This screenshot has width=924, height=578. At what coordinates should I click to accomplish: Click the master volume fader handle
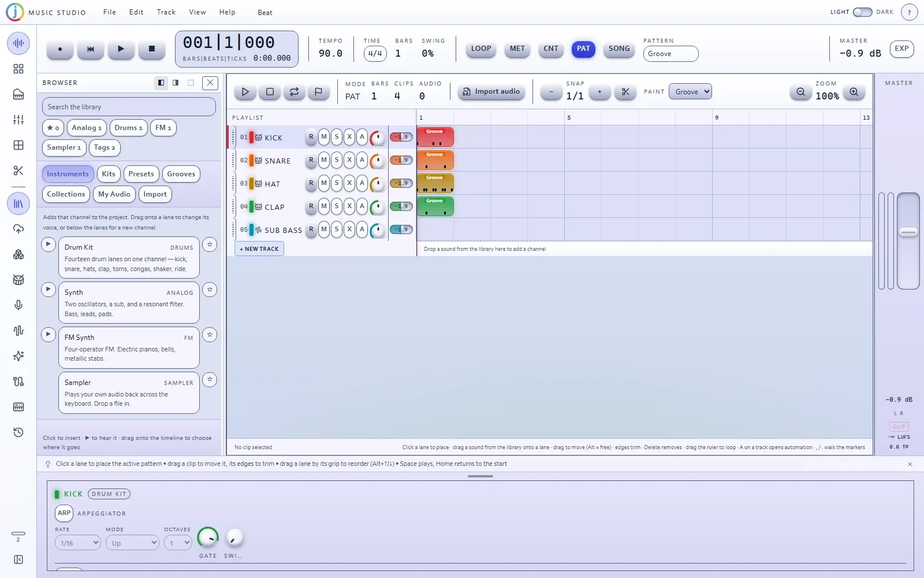pyautogui.click(x=908, y=232)
